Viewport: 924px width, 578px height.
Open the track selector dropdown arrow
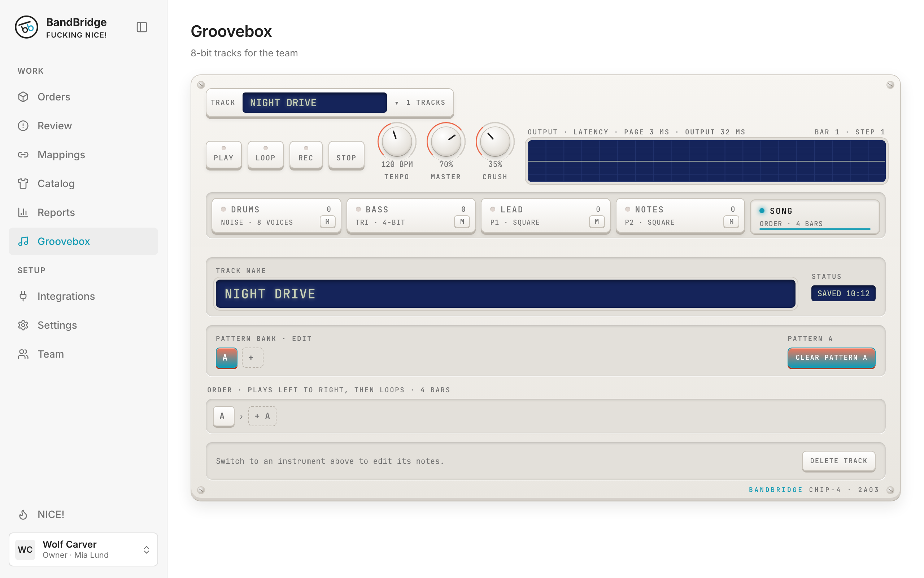[x=397, y=103]
